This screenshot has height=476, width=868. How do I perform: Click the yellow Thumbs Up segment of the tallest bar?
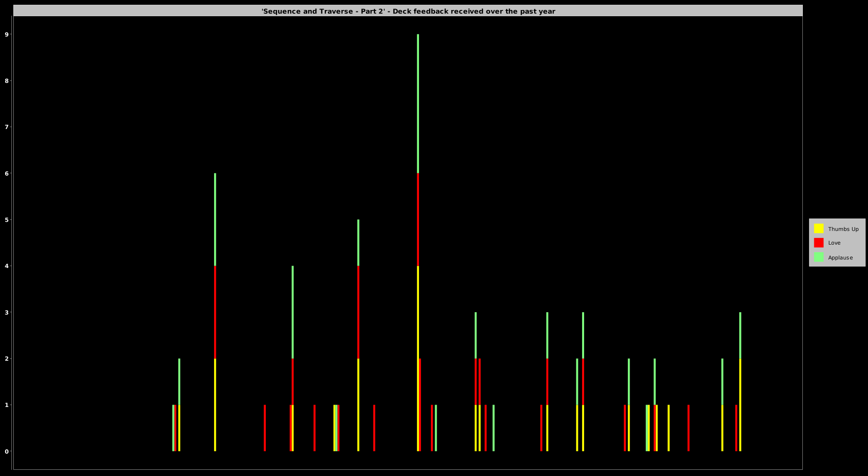click(418, 358)
